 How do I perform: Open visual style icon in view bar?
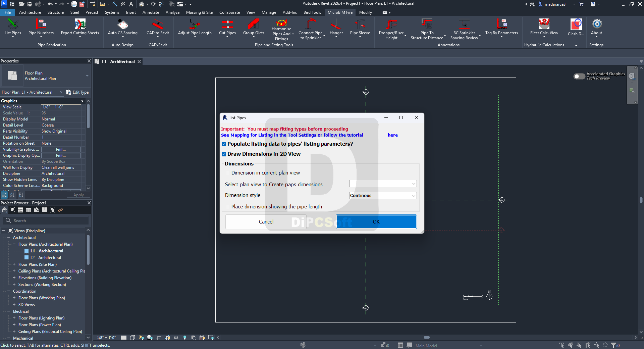pyautogui.click(x=132, y=338)
